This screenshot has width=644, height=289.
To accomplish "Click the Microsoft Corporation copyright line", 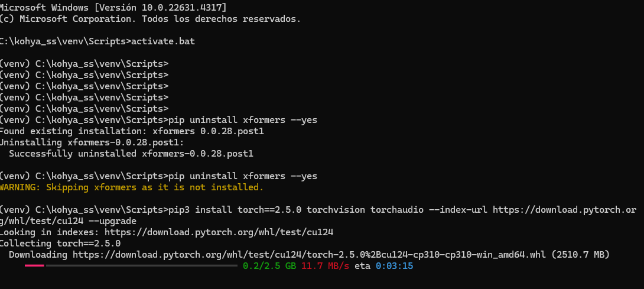I will click(x=150, y=19).
